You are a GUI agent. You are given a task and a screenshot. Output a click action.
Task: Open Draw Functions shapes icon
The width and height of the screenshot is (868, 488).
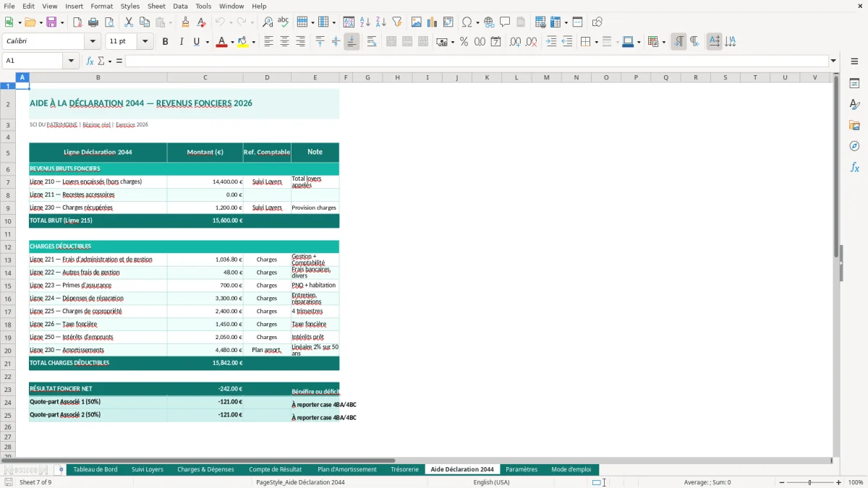click(597, 22)
